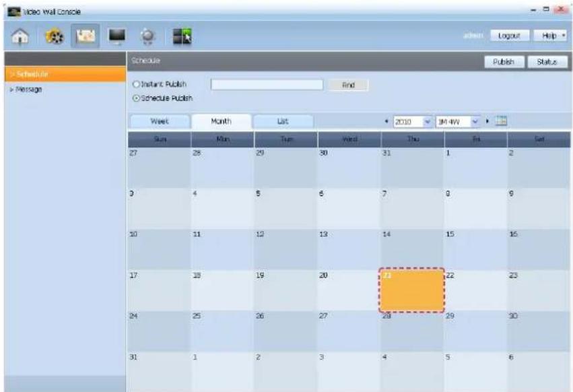This screenshot has width=573, height=392.
Task: Open the media film reel icon
Action: pos(54,36)
